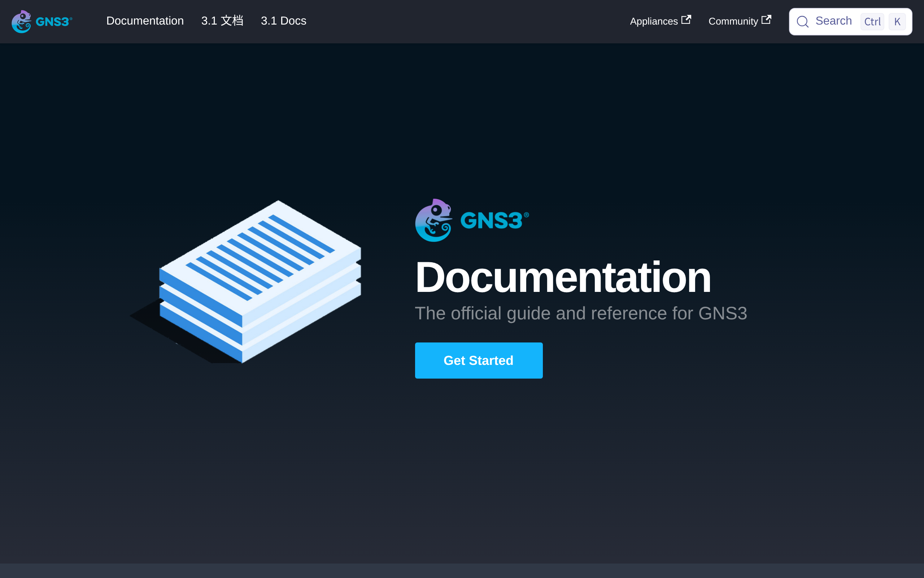This screenshot has width=924, height=578.
Task: Click the external-link icon beside Appliances
Action: 686,19
